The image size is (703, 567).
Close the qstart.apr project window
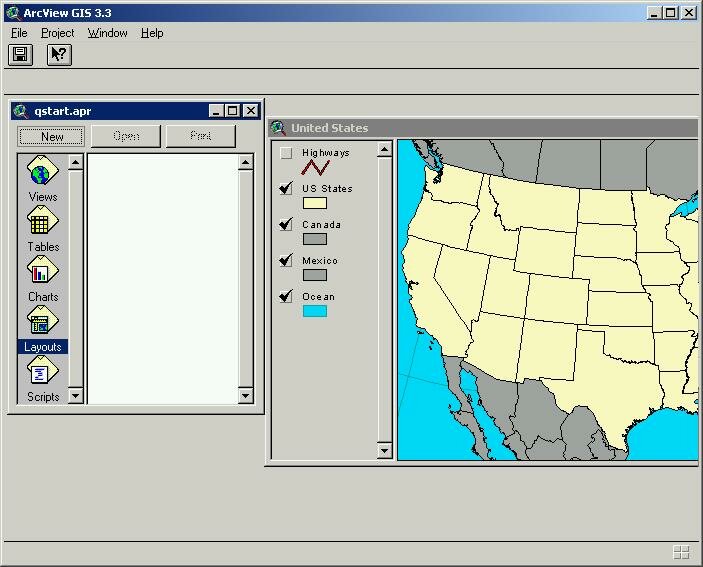click(x=251, y=111)
